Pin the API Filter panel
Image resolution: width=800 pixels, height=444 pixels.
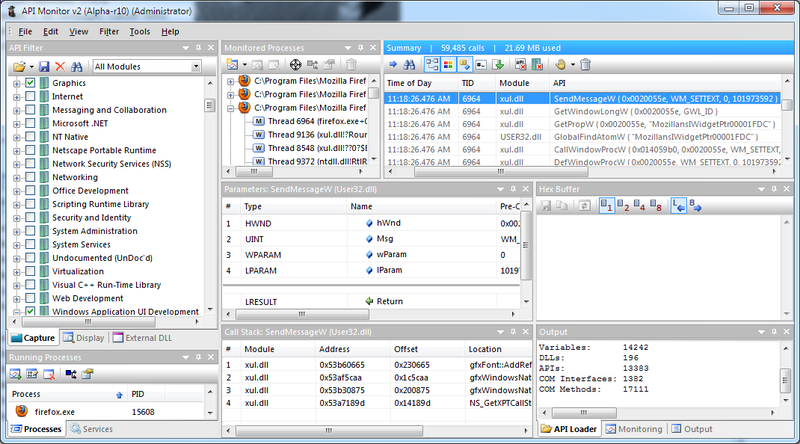tap(198, 47)
